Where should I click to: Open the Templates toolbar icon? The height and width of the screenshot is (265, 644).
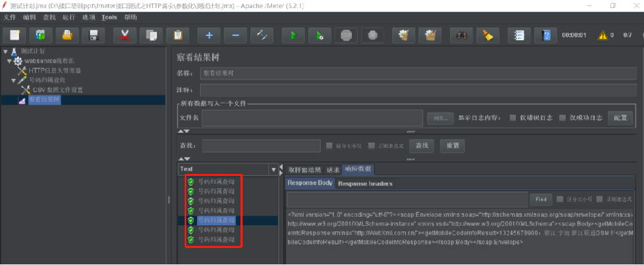(40, 35)
